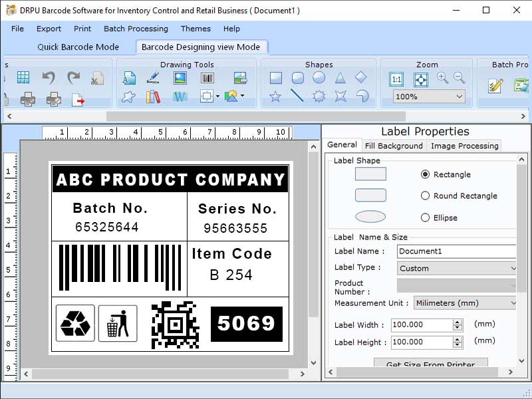Select the Ellipse shape in the Shapes group
Viewport: 532px width, 399px height.
pyautogui.click(x=318, y=78)
